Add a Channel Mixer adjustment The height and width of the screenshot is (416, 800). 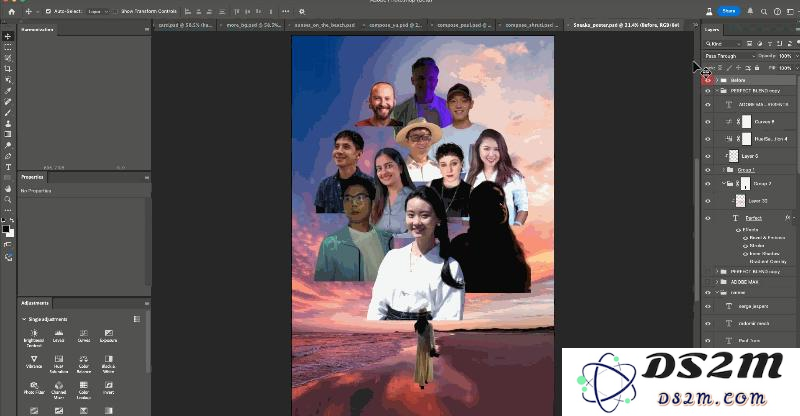(x=59, y=390)
